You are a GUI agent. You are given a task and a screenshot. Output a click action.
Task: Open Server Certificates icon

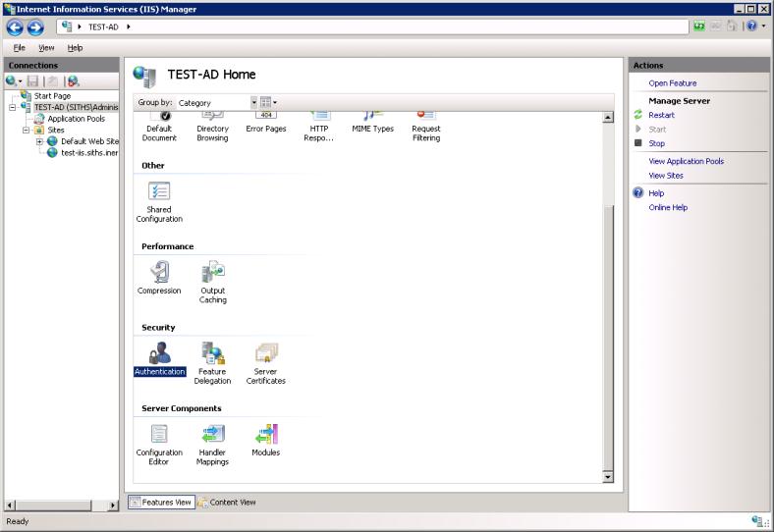click(x=266, y=353)
